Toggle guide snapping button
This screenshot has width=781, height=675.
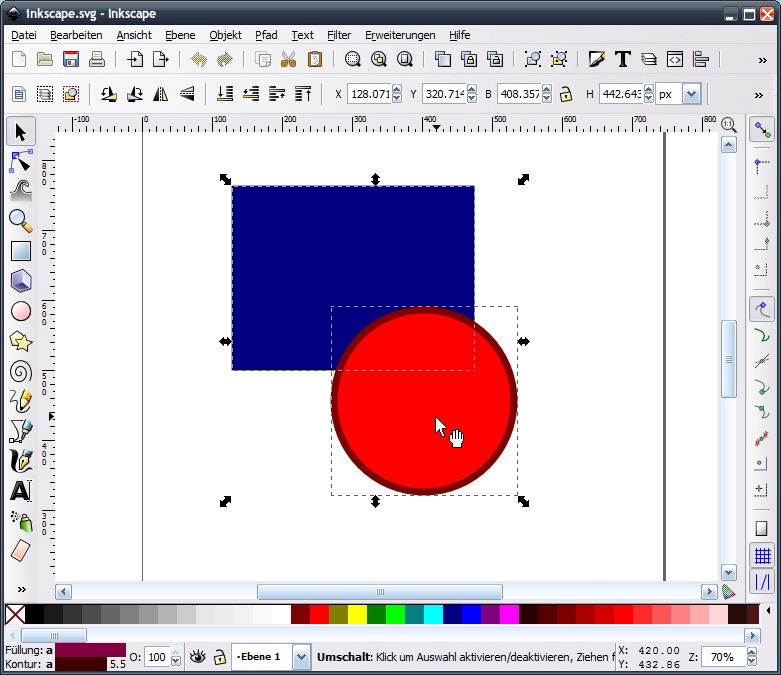point(762,581)
